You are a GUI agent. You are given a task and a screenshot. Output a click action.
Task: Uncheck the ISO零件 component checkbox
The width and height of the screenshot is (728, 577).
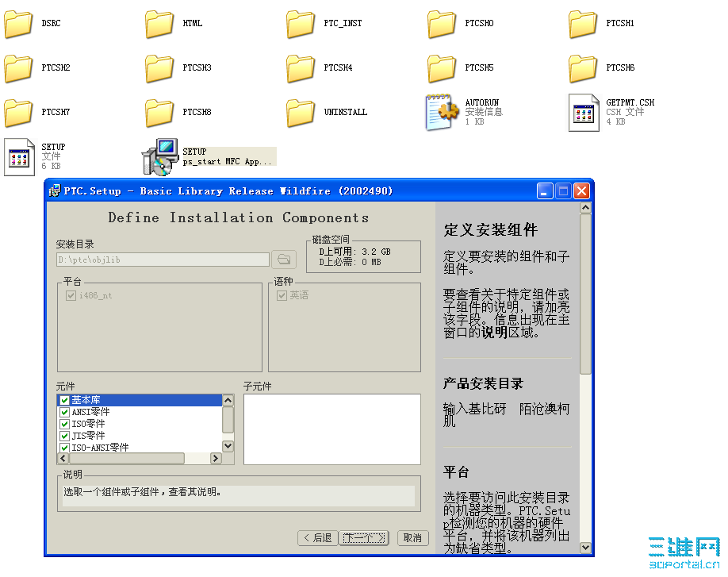(x=64, y=424)
